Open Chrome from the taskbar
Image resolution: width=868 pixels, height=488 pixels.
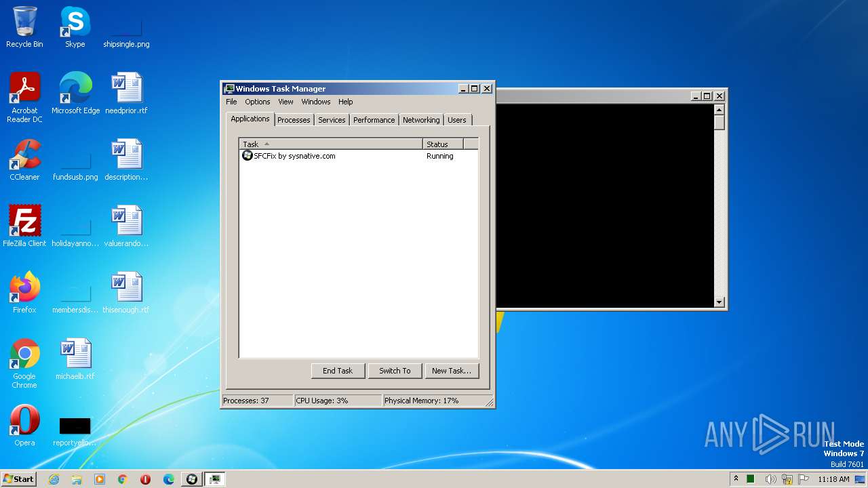click(123, 479)
